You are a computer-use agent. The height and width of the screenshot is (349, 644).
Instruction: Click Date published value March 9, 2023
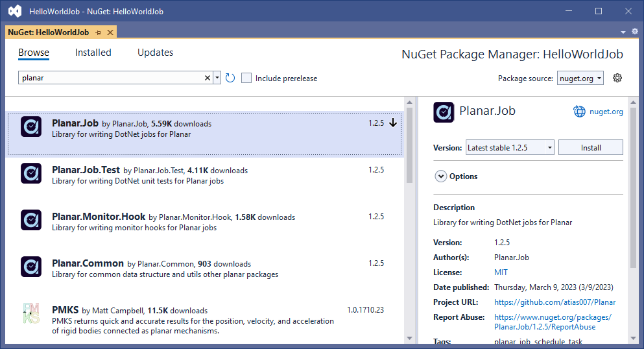point(554,287)
